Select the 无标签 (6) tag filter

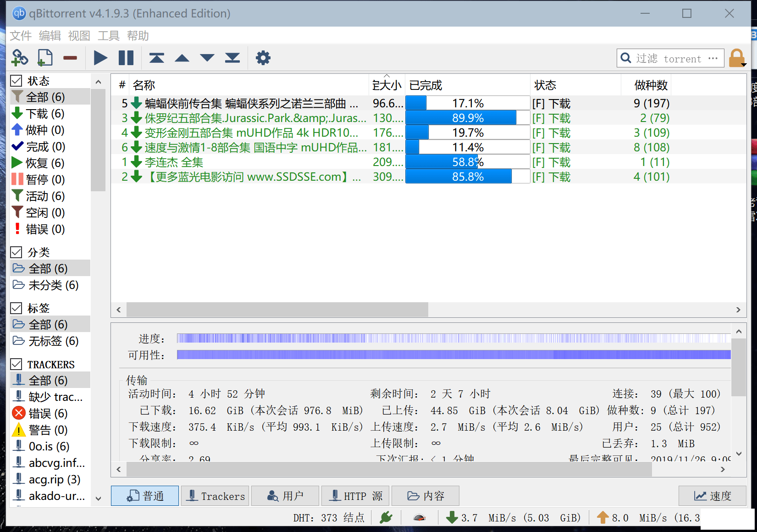(50, 341)
